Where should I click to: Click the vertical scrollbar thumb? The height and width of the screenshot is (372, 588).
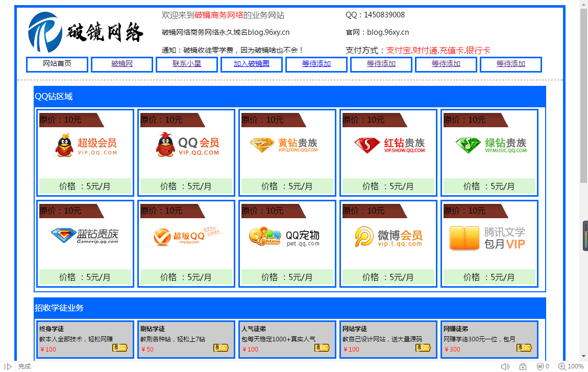(x=584, y=96)
